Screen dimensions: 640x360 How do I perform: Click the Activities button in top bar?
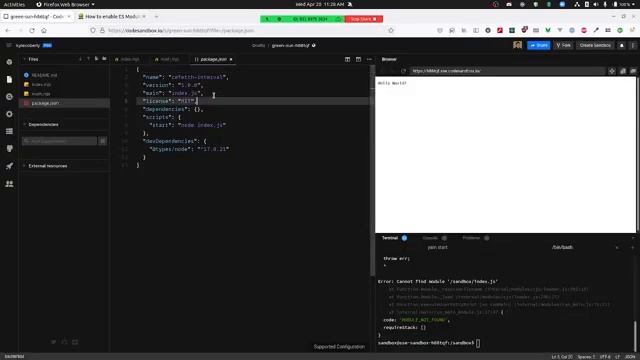(14, 4)
